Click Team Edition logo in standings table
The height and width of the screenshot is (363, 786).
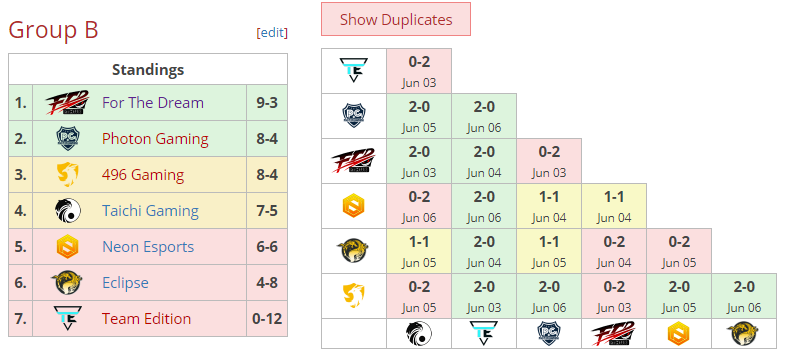point(67,319)
